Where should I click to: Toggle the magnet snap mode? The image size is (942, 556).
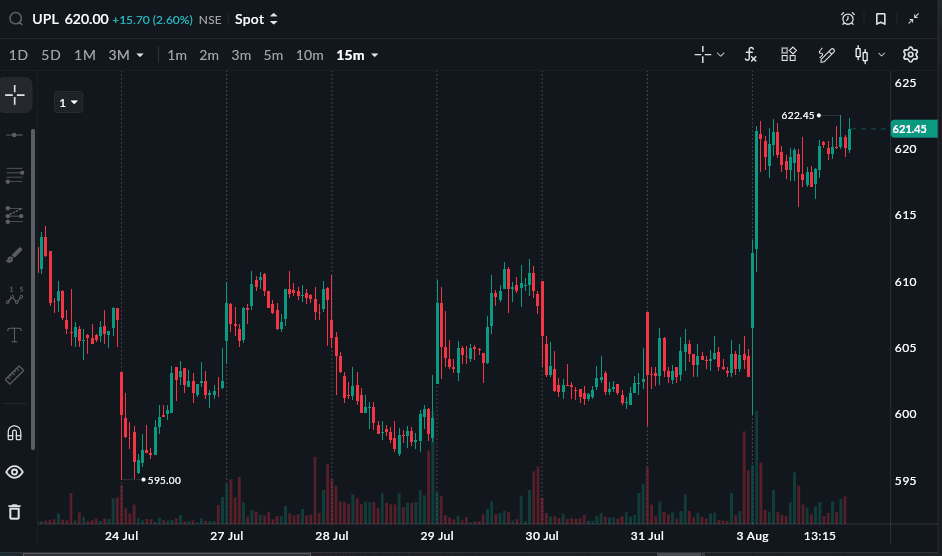[14, 433]
